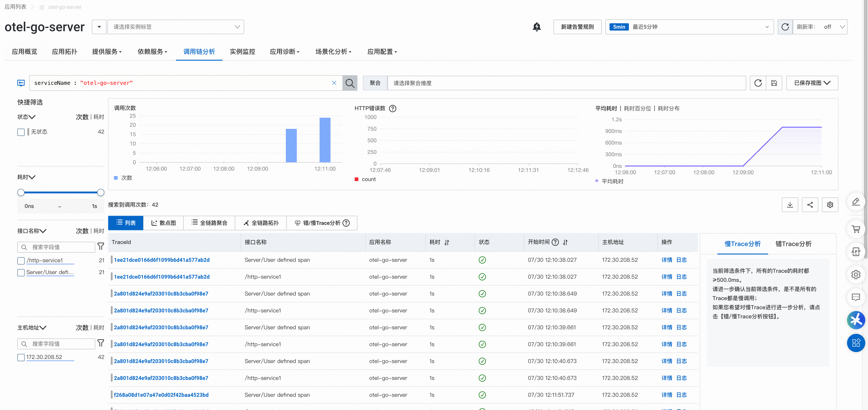
Task: Click help icon beside 开始时间 column
Action: point(555,242)
